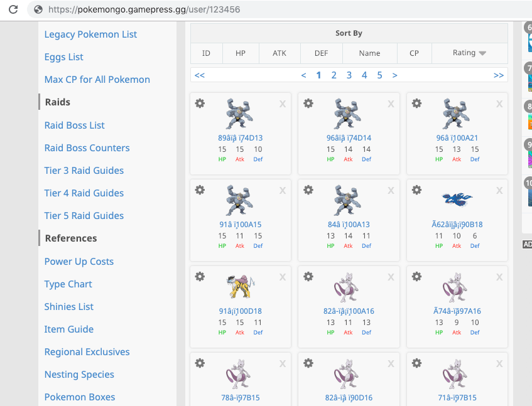Open Eggs List link
Image resolution: width=532 pixels, height=406 pixels.
[64, 57]
